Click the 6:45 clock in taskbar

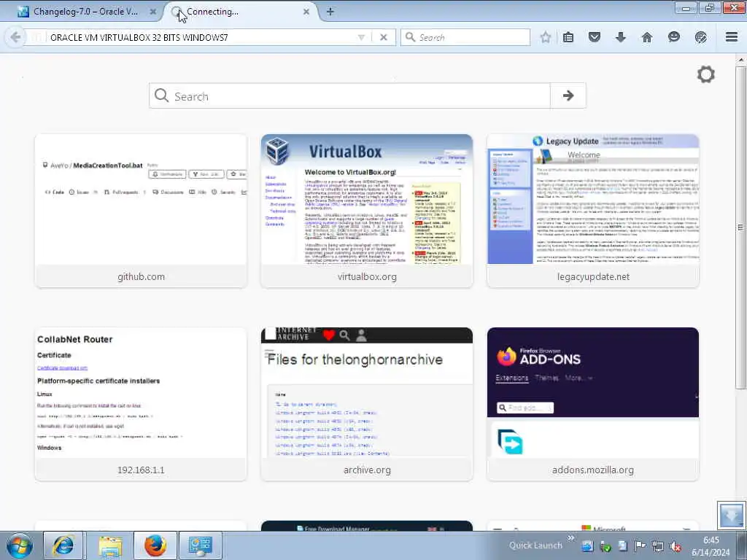click(x=711, y=546)
